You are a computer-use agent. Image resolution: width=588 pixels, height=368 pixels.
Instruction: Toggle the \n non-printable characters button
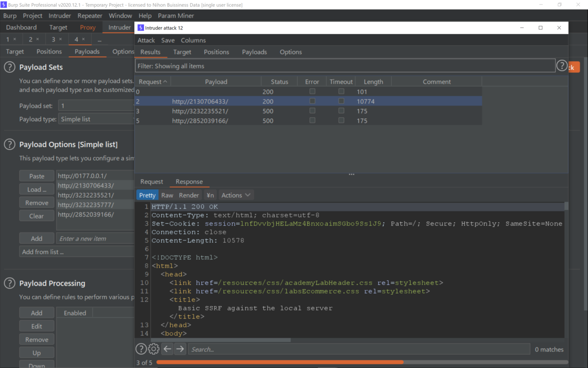pyautogui.click(x=210, y=195)
